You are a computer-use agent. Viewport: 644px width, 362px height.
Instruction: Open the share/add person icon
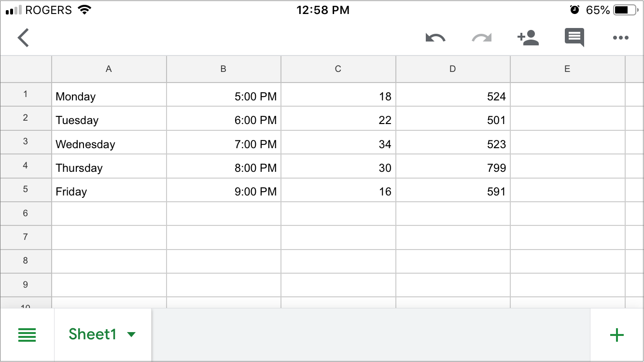coord(528,38)
